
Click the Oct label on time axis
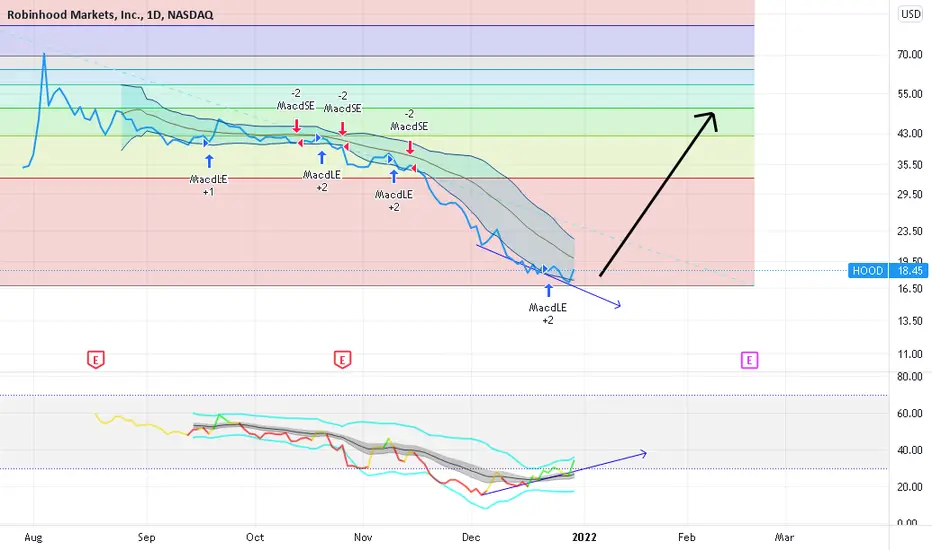[x=255, y=537]
